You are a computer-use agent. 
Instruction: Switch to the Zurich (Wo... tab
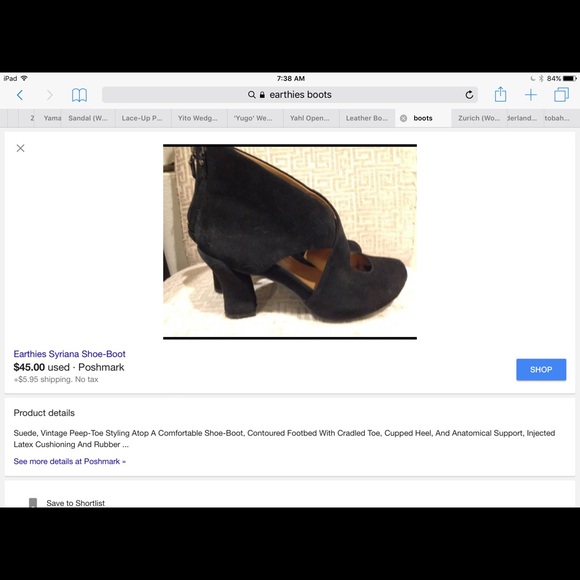(x=479, y=118)
